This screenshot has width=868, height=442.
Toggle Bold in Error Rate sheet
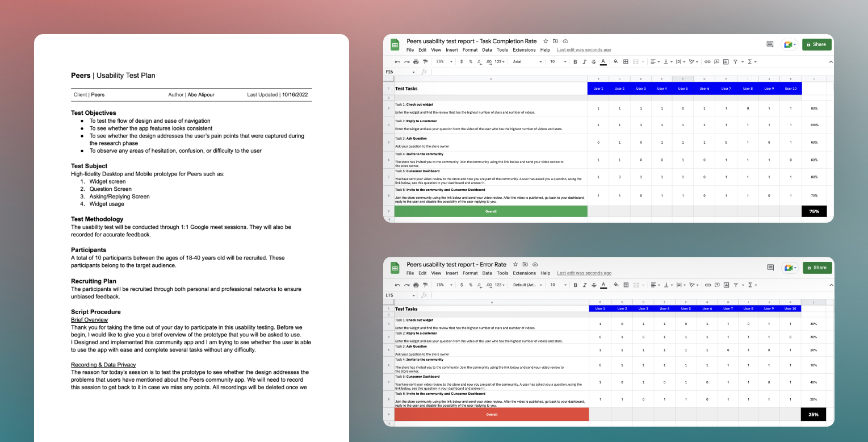[575, 285]
